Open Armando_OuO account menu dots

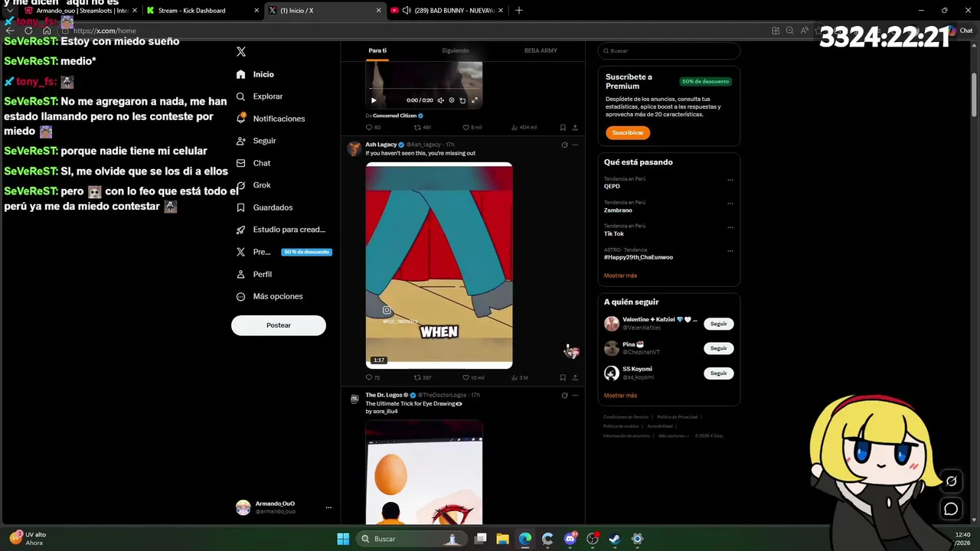328,507
